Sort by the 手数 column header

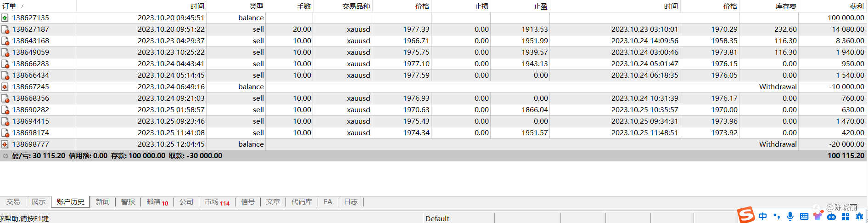point(304,6)
